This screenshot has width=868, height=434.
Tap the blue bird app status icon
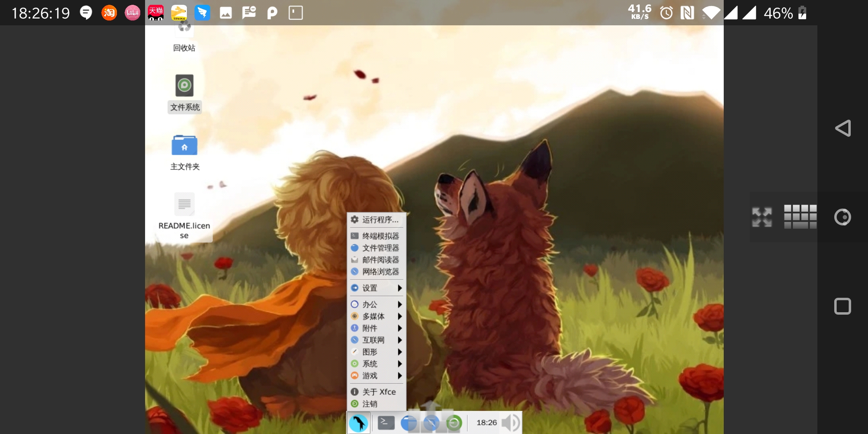[x=202, y=13]
